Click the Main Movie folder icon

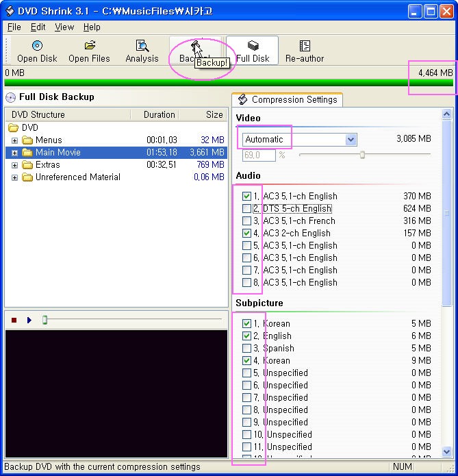click(x=27, y=153)
